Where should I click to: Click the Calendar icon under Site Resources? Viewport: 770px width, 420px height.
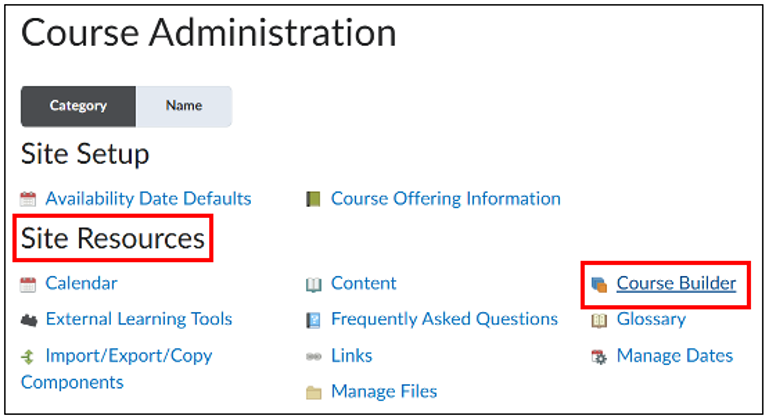pos(28,284)
